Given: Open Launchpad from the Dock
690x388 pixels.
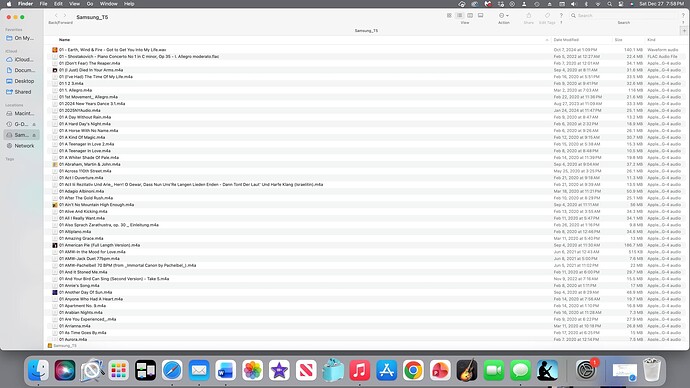Looking at the screenshot, I should tap(118, 370).
